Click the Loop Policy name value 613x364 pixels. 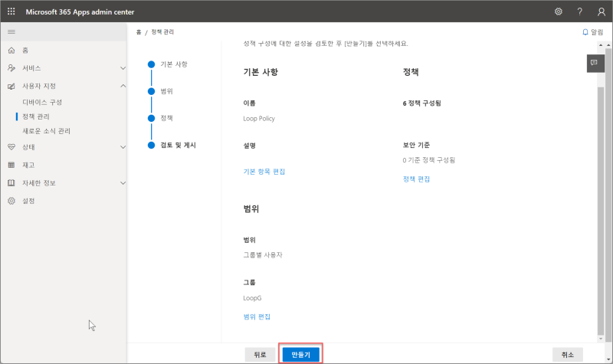click(x=259, y=119)
